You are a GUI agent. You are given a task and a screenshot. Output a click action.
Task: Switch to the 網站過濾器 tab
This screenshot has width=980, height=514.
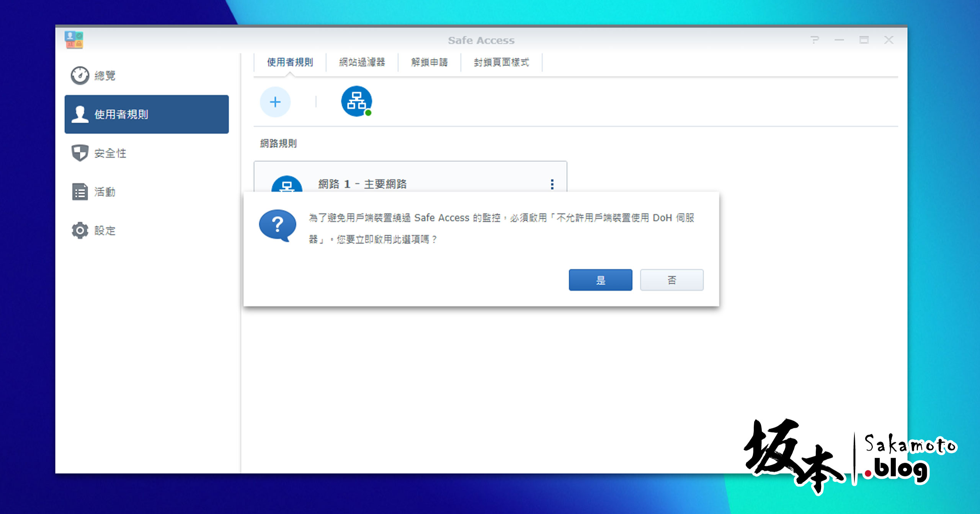[x=362, y=62]
